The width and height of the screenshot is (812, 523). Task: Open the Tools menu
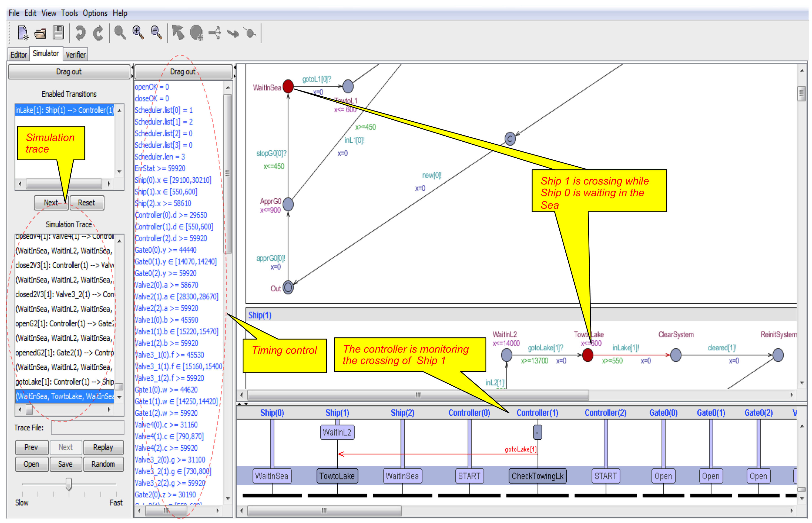click(x=70, y=13)
